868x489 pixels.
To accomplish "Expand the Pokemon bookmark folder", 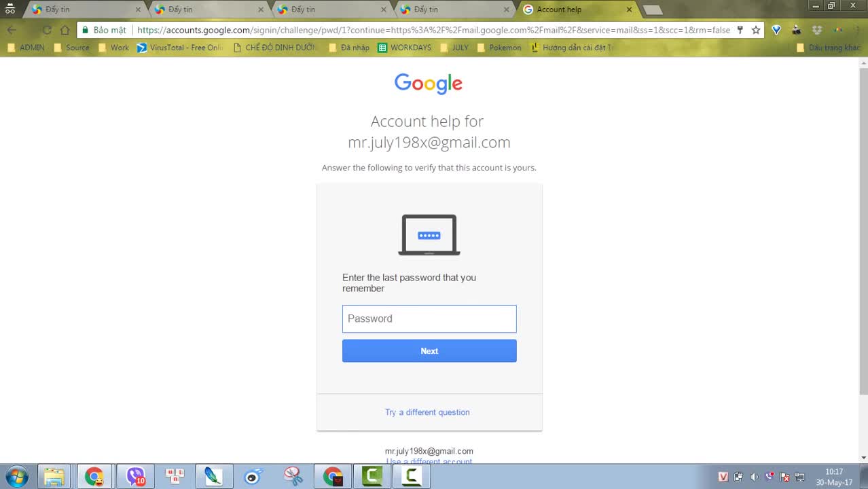I will pos(499,48).
